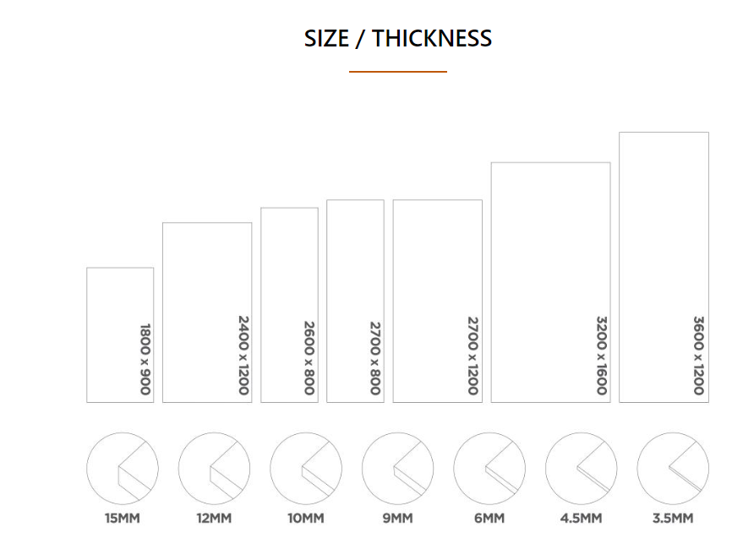Viewport: 743px width, 560px height.
Task: Select the 3600 x 1200 panel rectangle
Action: [x=664, y=268]
